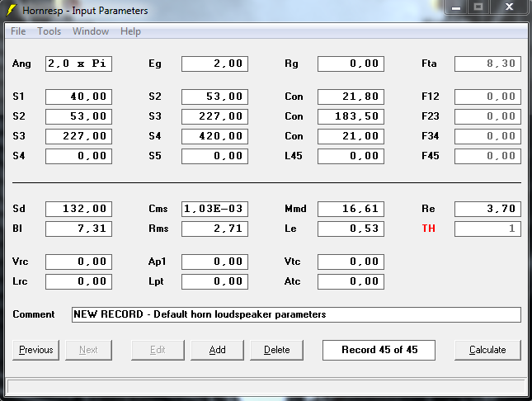Select the Con field showing 21,00
This screenshot has width=532, height=401.
351,136
